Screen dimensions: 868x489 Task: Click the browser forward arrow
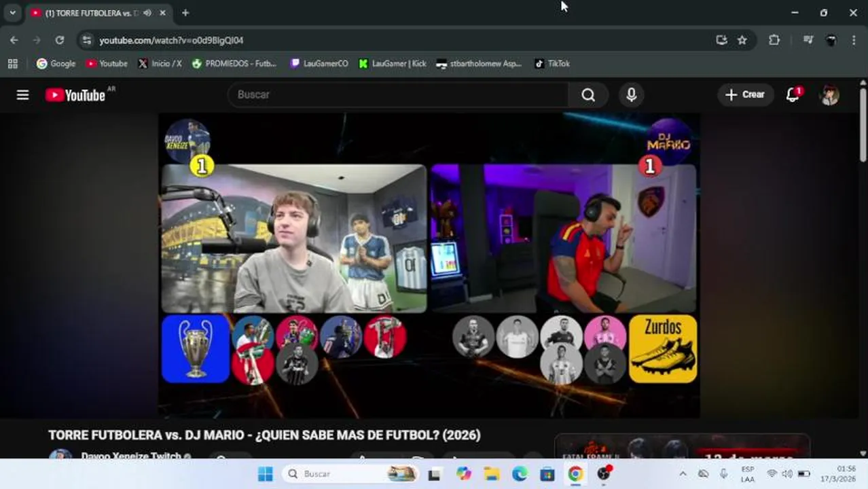click(37, 40)
